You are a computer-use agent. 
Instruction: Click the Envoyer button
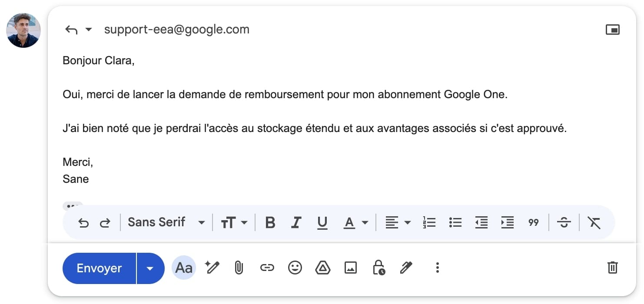(99, 268)
